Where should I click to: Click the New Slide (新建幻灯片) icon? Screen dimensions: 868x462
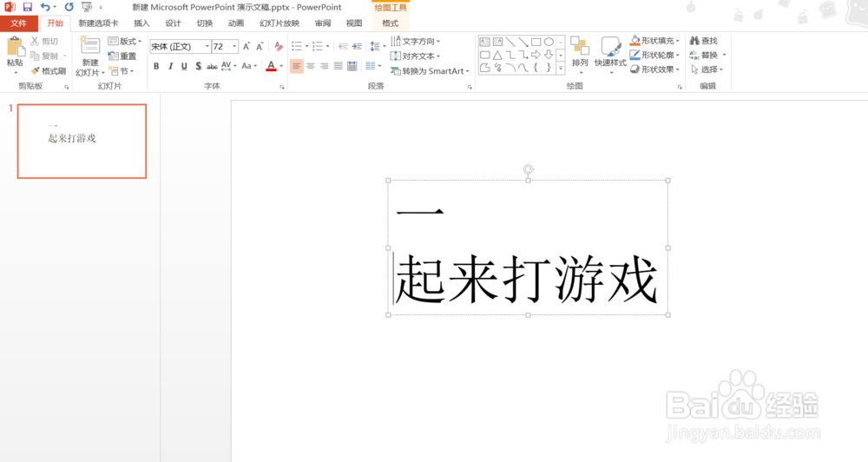click(89, 47)
